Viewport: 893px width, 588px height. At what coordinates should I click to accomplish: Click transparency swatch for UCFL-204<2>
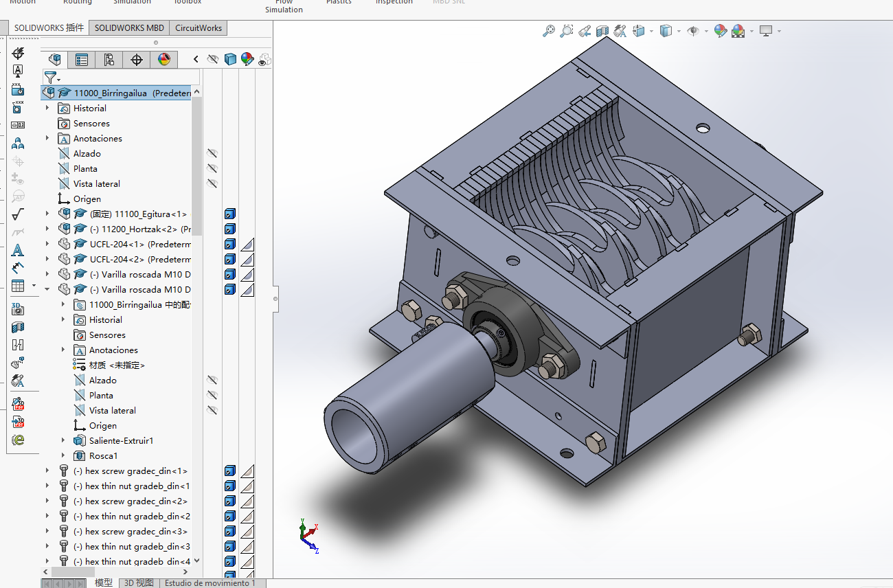coord(247,260)
